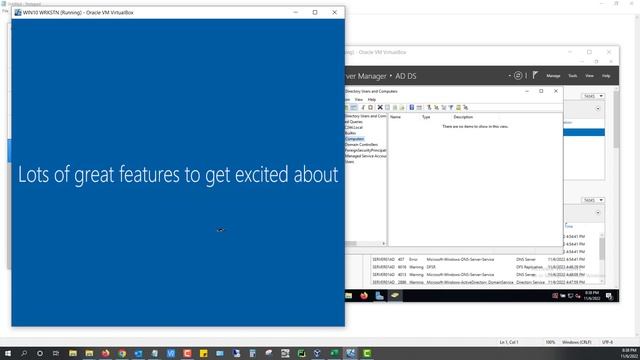Select the ActiveDirectory_DomainService Warning event row
640x360 pixels.
coord(479,282)
